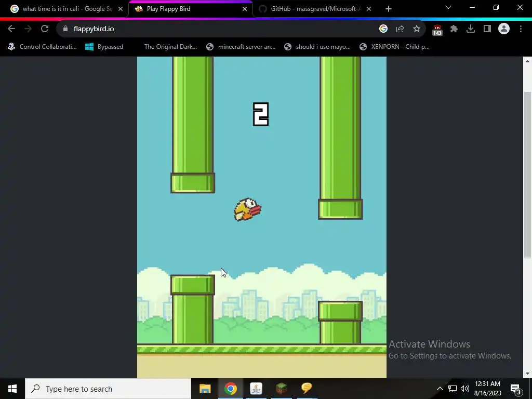This screenshot has height=399, width=532.
Task: Open the red extension with 143 badge
Action: 437,30
